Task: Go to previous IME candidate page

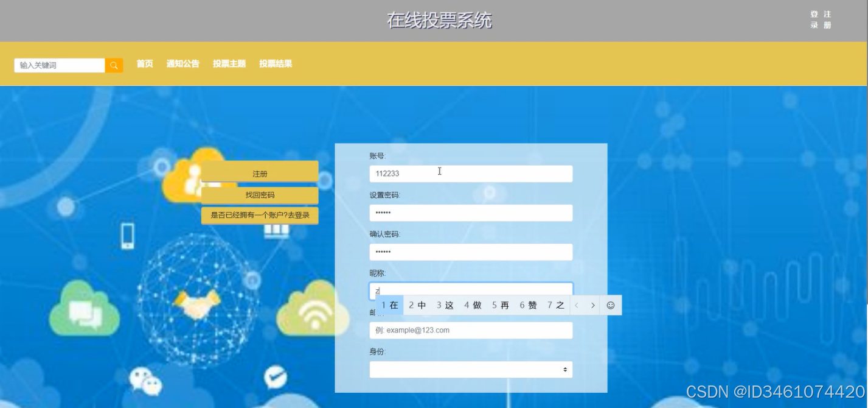Action: 577,305
